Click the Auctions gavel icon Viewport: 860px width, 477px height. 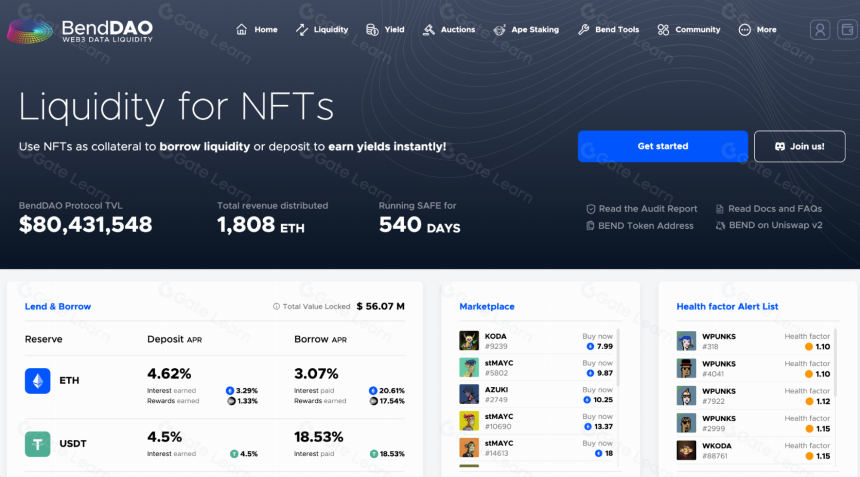pyautogui.click(x=428, y=30)
